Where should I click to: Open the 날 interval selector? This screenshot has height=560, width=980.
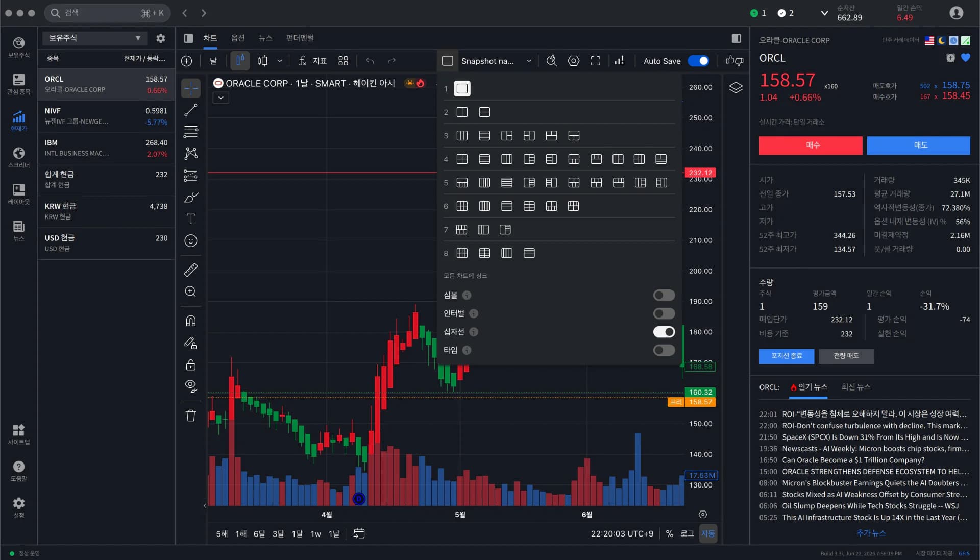click(x=213, y=61)
